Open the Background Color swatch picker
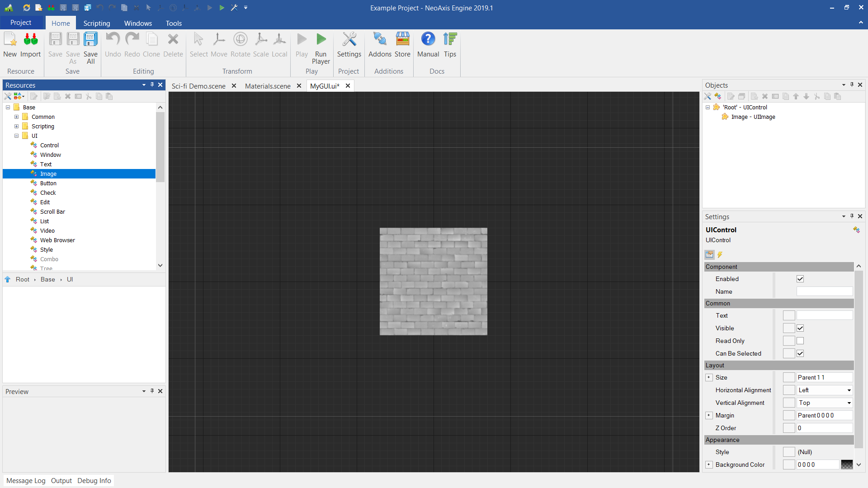 846,465
